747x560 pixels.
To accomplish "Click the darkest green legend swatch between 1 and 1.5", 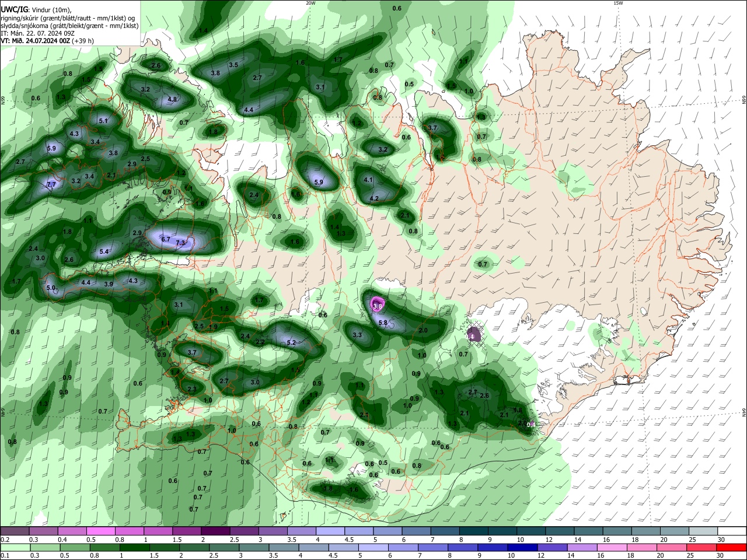I will click(x=134, y=548).
